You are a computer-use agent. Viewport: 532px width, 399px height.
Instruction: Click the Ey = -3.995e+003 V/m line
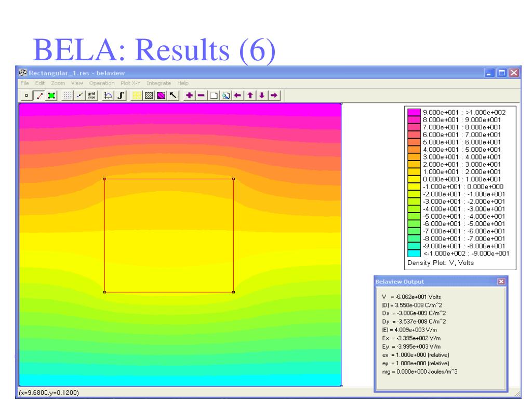(411, 347)
